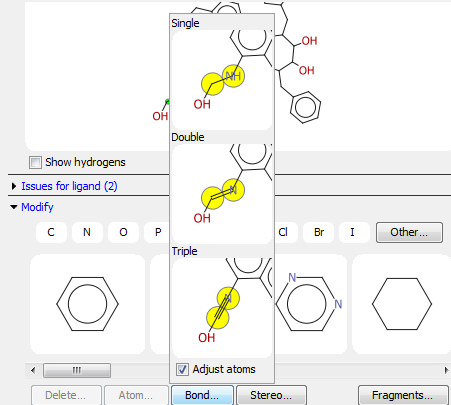Click the fragment list left scroll arrow
Image resolution: width=451 pixels, height=405 pixels.
[33, 370]
